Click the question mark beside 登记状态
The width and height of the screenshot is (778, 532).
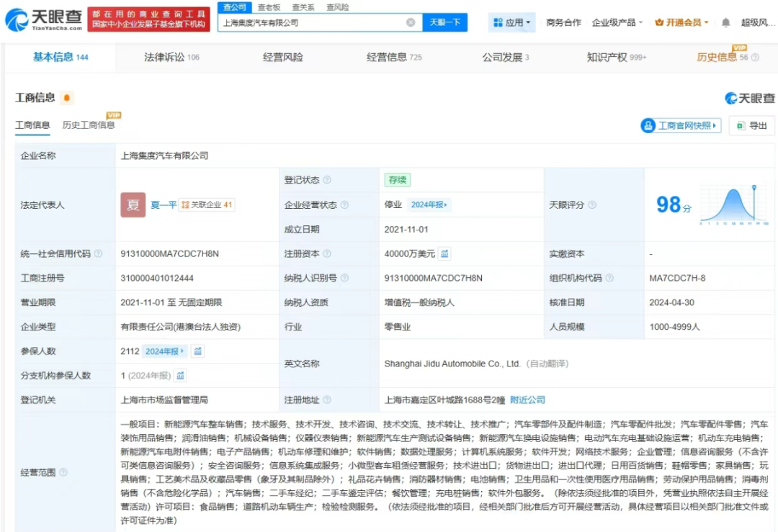click(x=327, y=180)
